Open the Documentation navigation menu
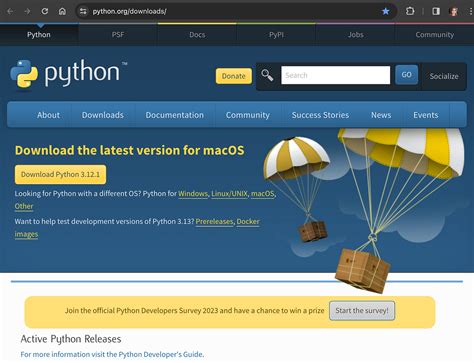Viewport: 474px width, 363px height. coord(175,115)
